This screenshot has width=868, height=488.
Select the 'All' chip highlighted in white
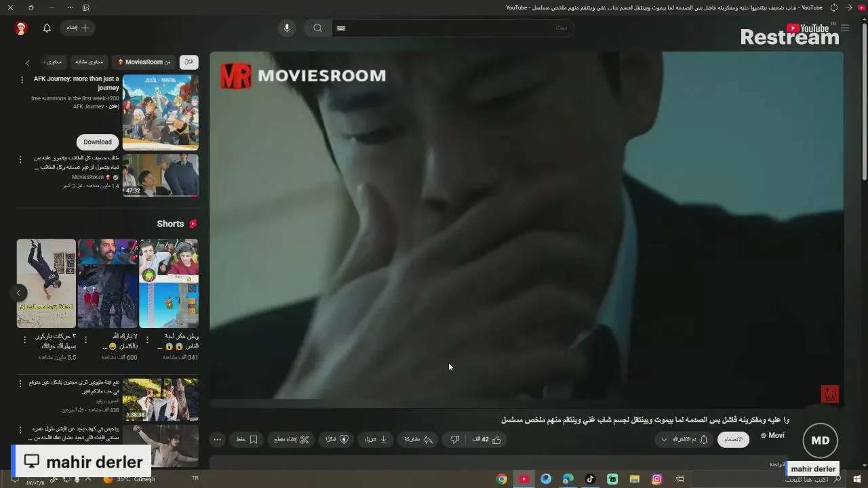(189, 62)
